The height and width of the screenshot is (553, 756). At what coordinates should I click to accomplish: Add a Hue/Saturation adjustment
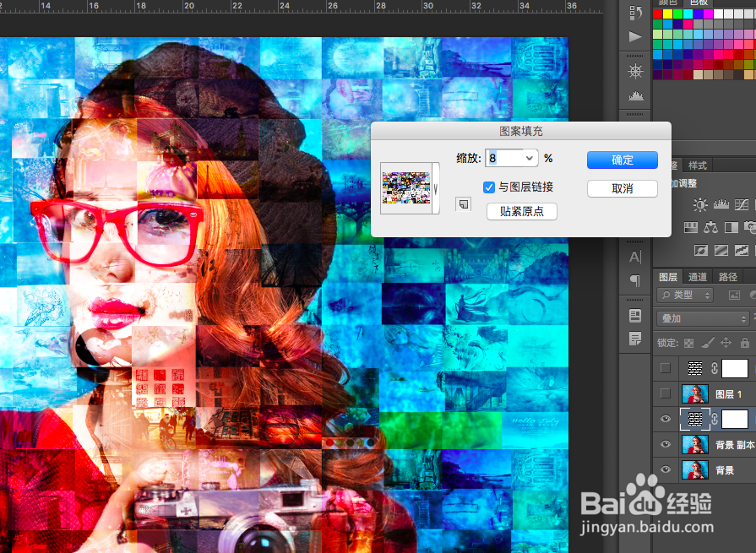click(691, 227)
